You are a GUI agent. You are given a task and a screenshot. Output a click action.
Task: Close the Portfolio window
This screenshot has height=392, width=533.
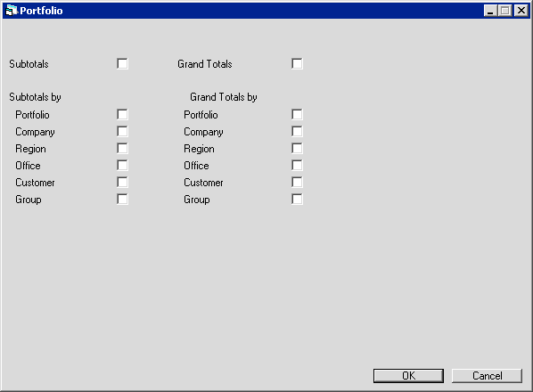[x=521, y=11]
